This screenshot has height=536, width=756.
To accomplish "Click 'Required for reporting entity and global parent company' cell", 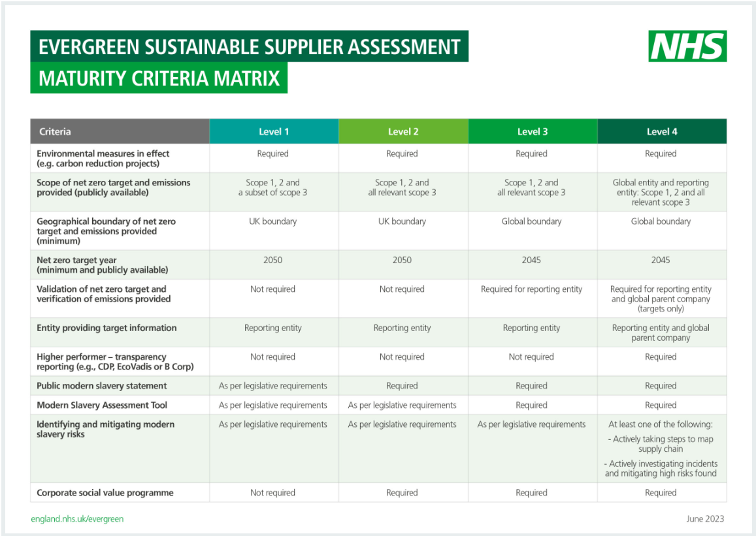I will (661, 298).
